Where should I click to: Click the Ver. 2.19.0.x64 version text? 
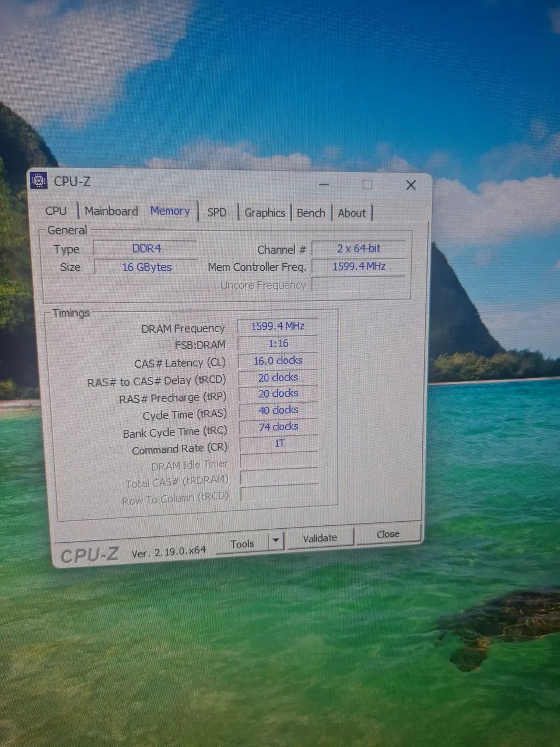coord(169,551)
